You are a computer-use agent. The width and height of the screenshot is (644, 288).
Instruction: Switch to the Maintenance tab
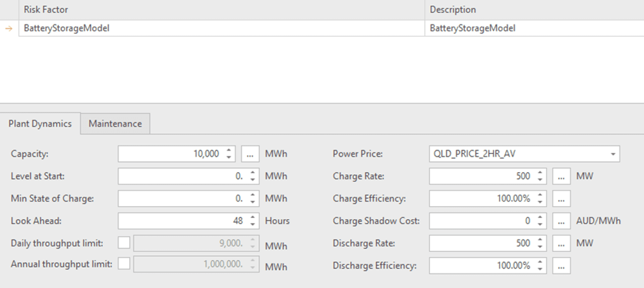[x=115, y=124]
